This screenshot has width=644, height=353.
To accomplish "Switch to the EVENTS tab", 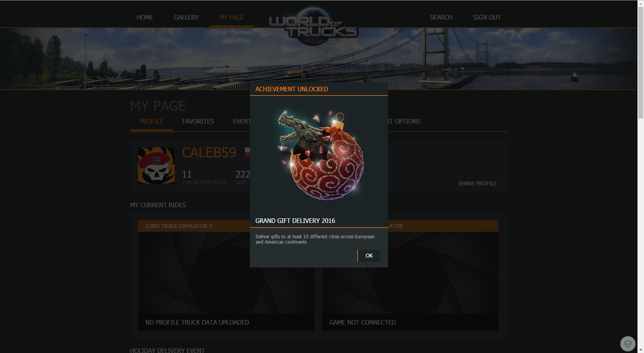I will tap(242, 121).
